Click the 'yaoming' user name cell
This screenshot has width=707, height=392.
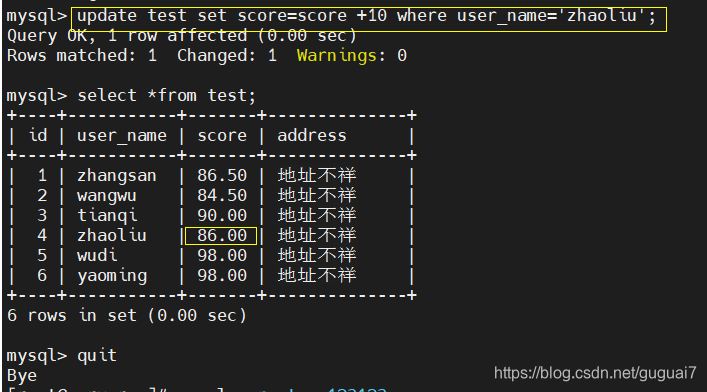[112, 276]
